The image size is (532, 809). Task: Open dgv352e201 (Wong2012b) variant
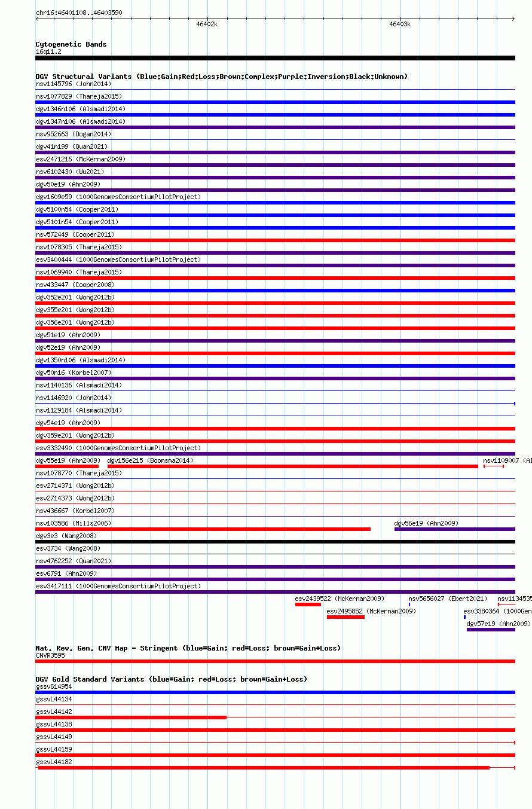click(75, 297)
